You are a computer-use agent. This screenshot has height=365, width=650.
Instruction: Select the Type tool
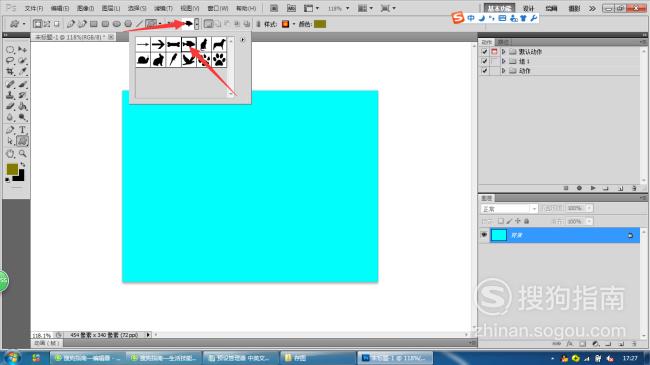coord(22,130)
